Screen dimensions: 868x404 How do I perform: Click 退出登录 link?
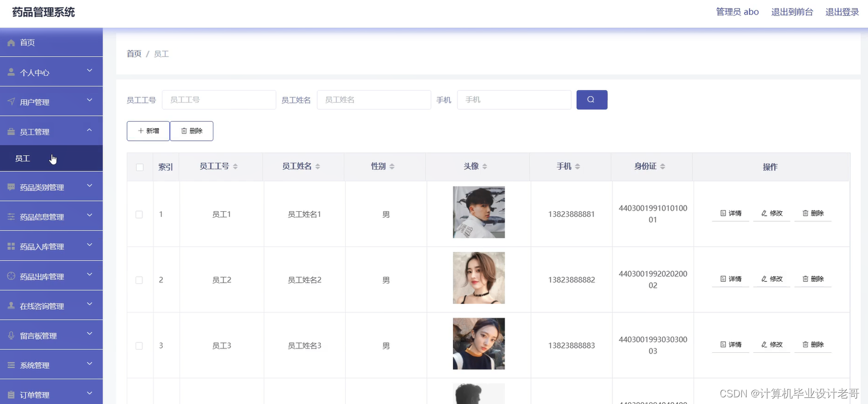coord(842,12)
